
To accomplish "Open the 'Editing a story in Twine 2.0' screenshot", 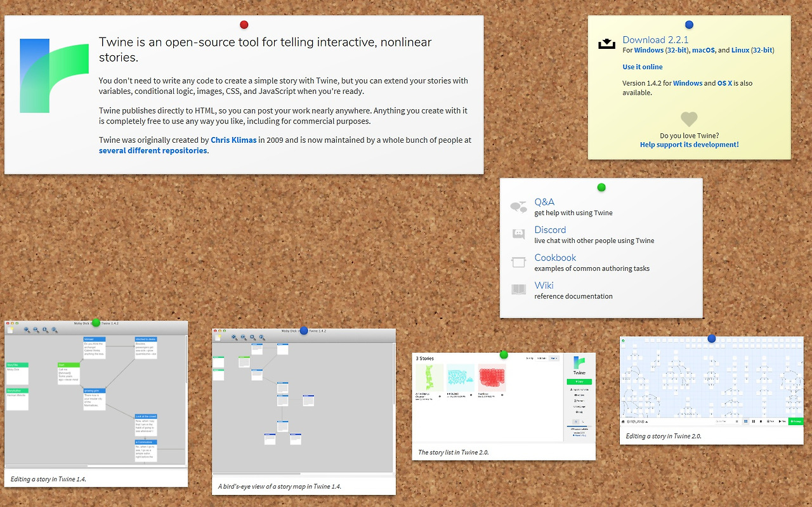I will click(x=712, y=381).
